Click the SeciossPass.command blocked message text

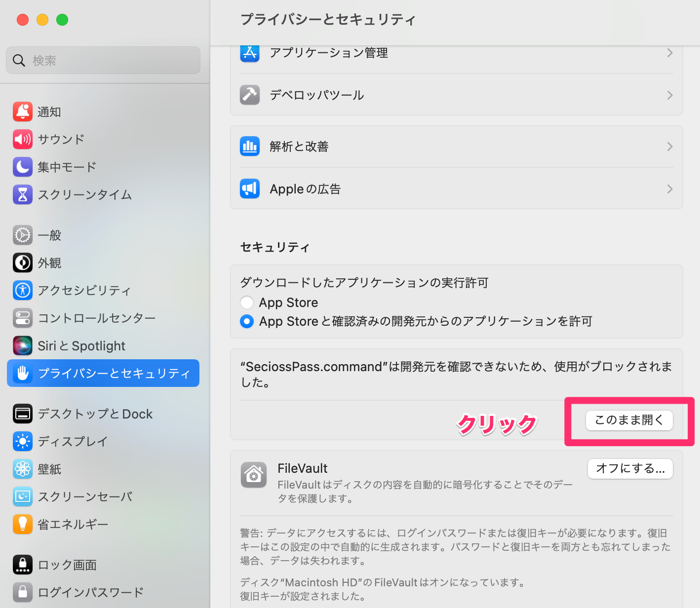pyautogui.click(x=456, y=375)
